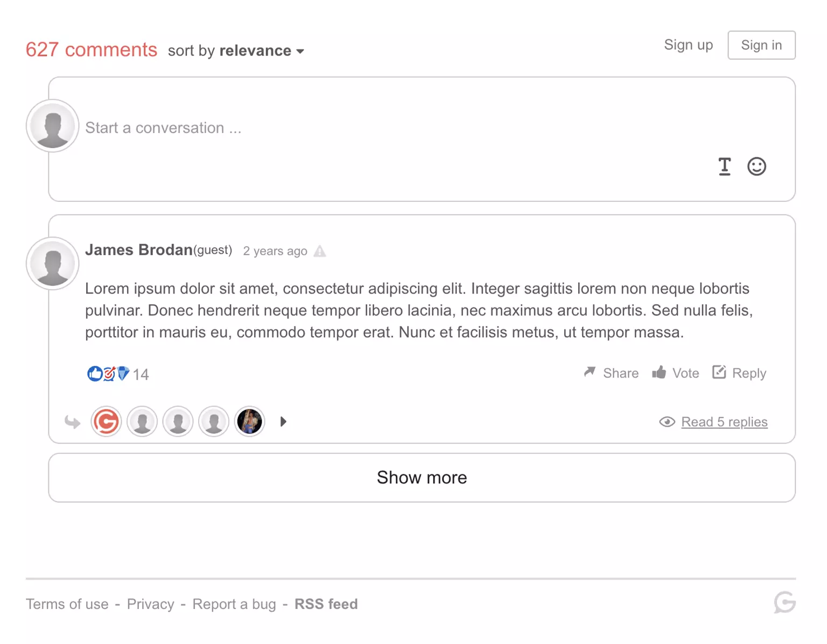Open the emoji picker smiley icon
Viewport: 827px width, 644px height.
point(756,166)
